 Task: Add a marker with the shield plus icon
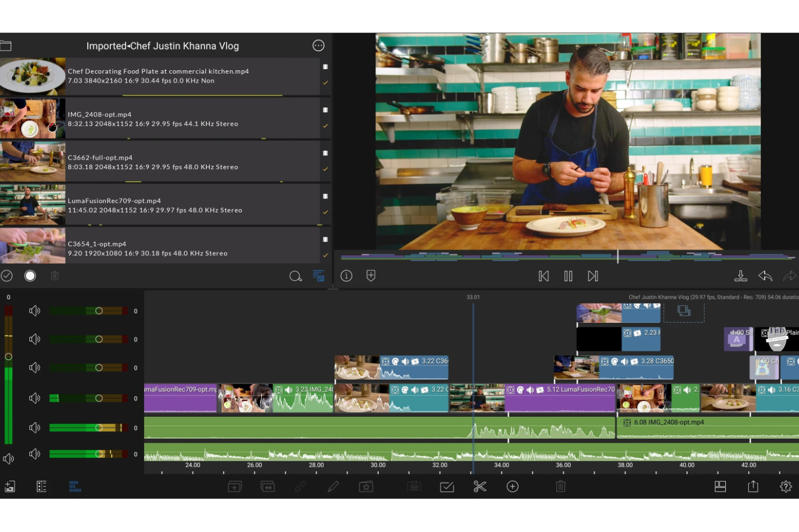pyautogui.click(x=371, y=276)
